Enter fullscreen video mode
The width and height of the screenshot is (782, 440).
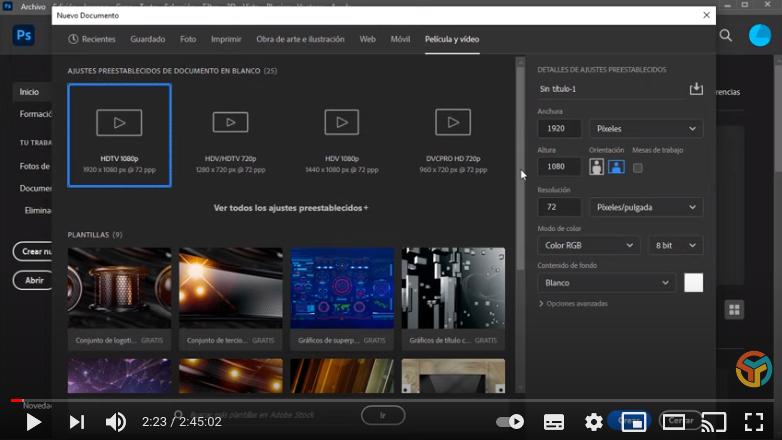tap(754, 422)
